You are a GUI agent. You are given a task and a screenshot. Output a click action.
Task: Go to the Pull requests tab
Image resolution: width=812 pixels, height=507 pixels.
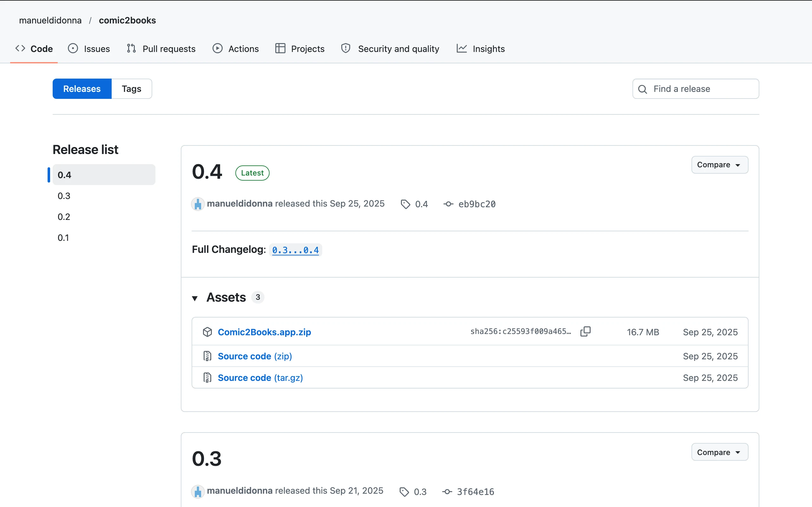coord(161,48)
